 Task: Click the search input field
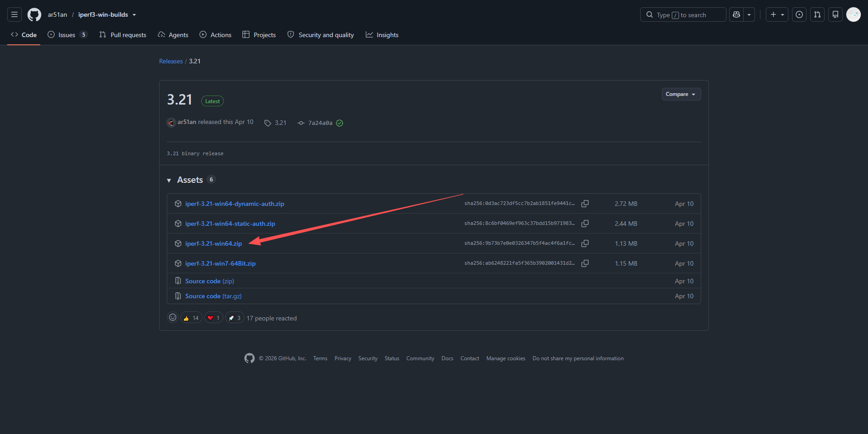pyautogui.click(x=683, y=14)
